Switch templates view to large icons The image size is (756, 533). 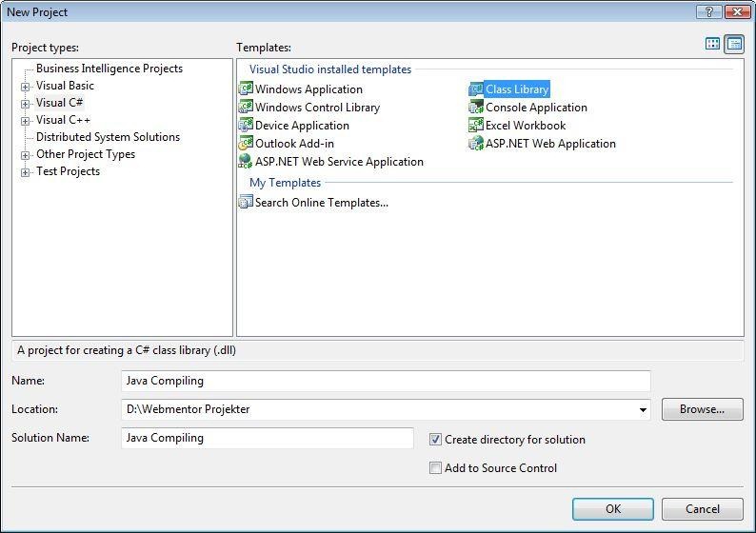[x=712, y=44]
